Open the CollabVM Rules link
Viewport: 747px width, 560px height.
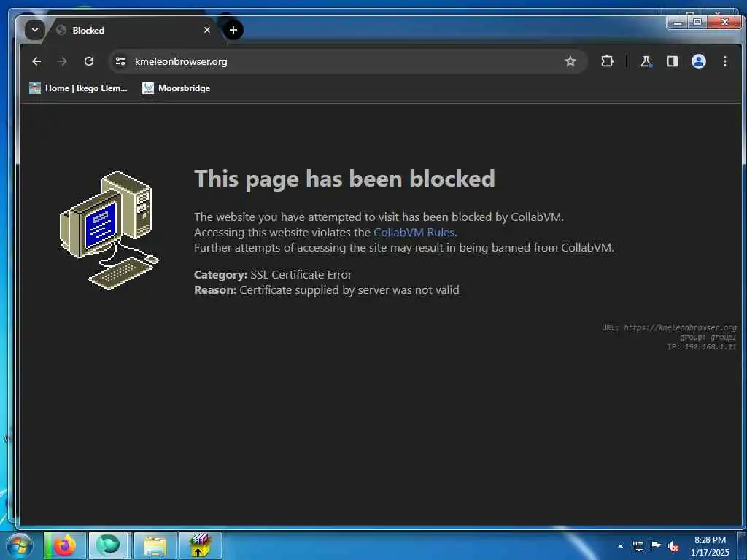tap(414, 233)
